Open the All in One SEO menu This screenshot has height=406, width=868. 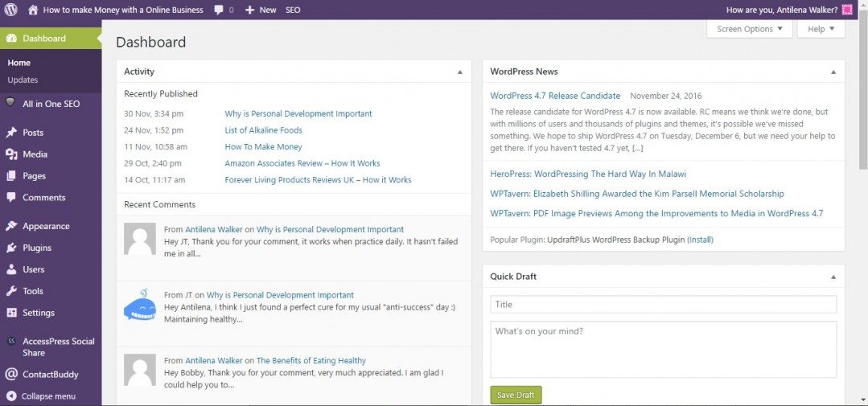[x=51, y=104]
